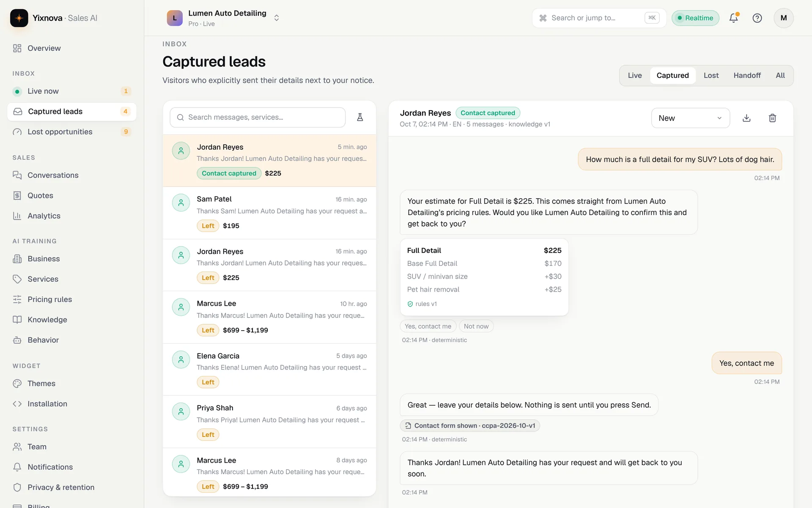812x508 pixels.
Task: Go to Quotes in the sidebar
Action: point(72,196)
